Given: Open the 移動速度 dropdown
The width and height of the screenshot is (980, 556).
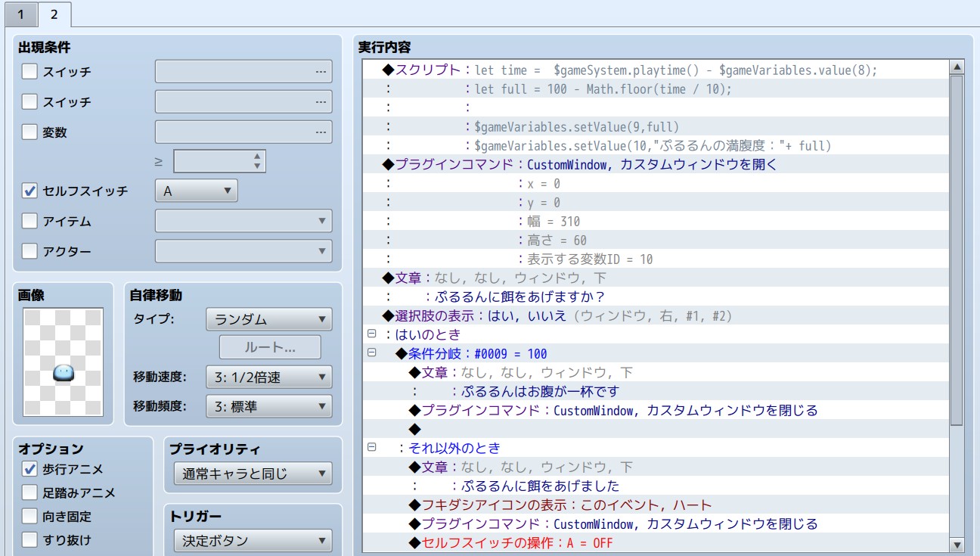Looking at the screenshot, I should tap(268, 377).
